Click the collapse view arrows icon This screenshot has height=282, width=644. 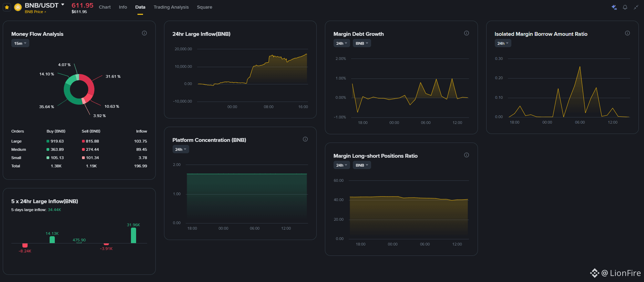coord(636,7)
